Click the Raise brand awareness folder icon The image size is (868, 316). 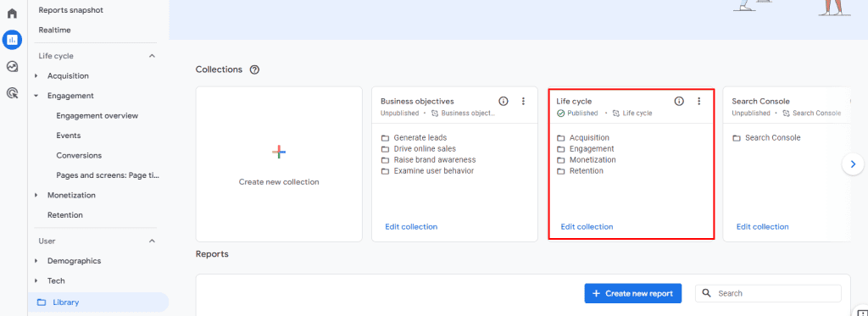385,160
